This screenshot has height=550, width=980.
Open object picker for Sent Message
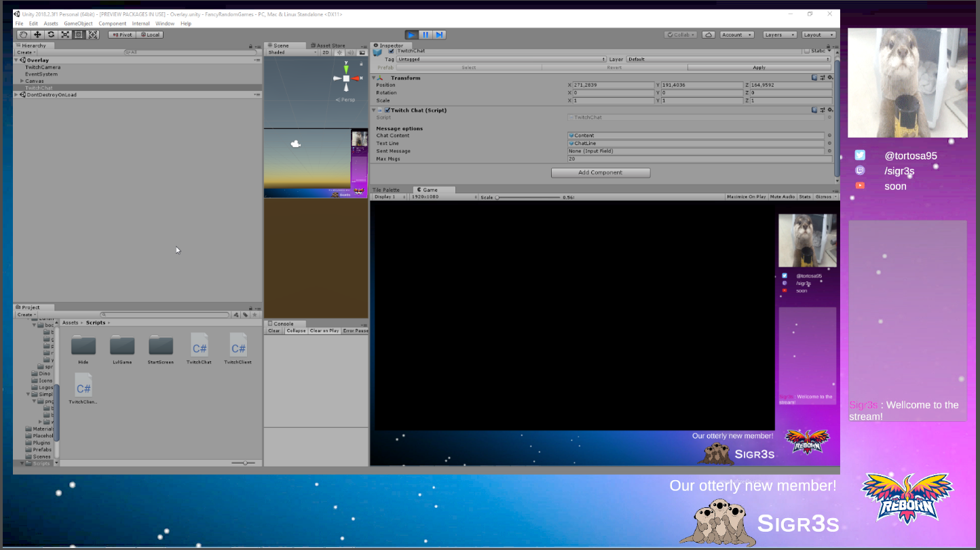829,151
